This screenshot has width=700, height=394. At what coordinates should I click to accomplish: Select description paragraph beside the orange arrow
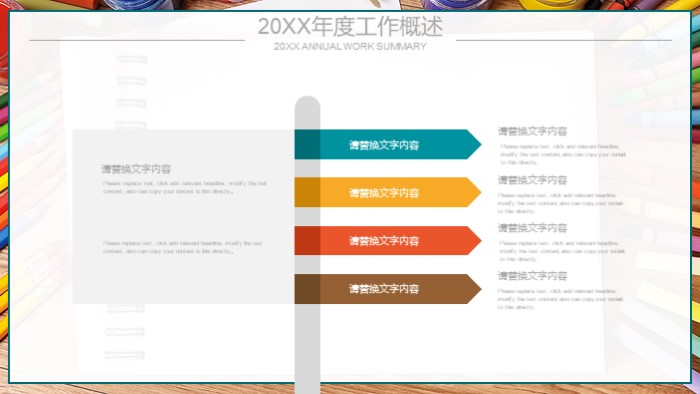[561, 203]
